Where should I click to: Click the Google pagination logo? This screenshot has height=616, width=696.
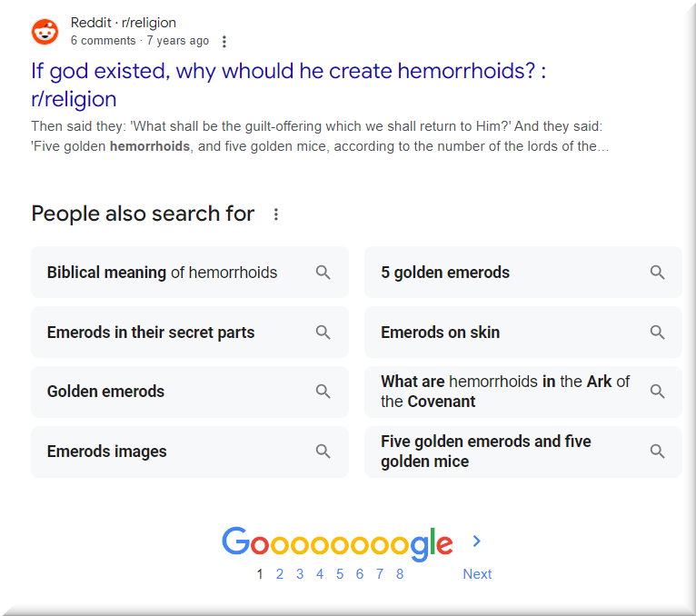point(336,543)
